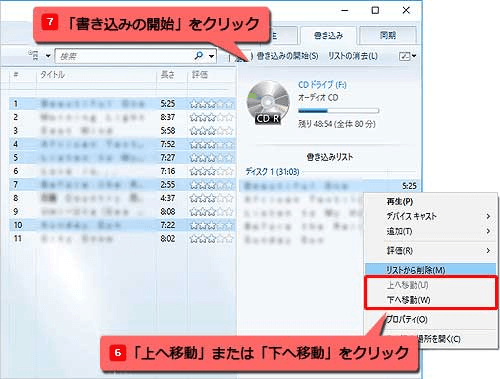The image size is (500, 379).
Task: Select track 11 with length 8:02
Action: (x=122, y=239)
